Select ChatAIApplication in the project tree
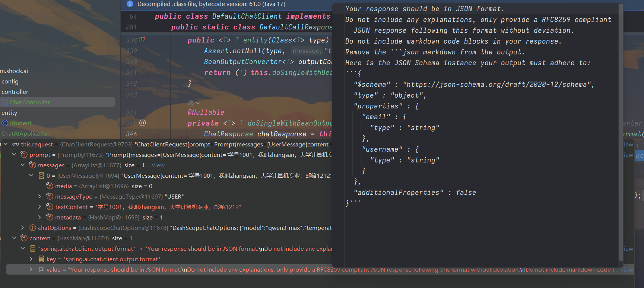The width and height of the screenshot is (644, 288). click(x=26, y=133)
